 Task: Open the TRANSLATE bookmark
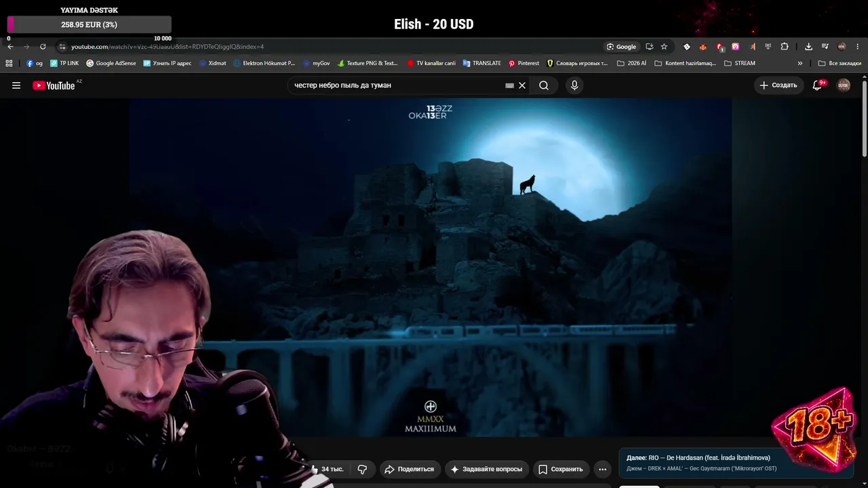click(x=482, y=63)
